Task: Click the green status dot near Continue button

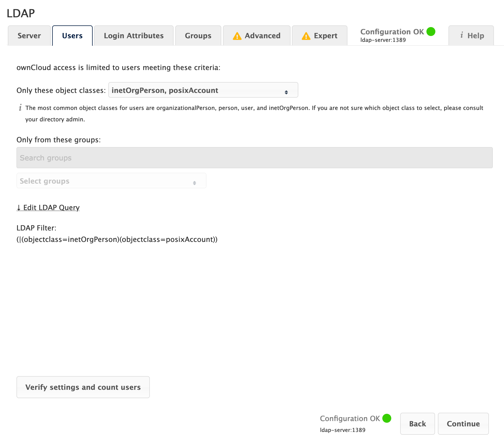Action: [x=387, y=418]
